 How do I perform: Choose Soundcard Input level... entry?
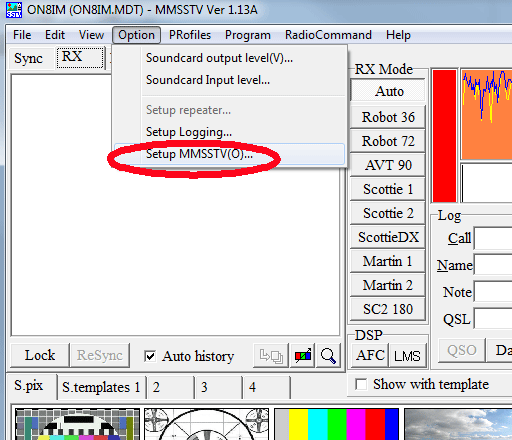tap(229, 80)
